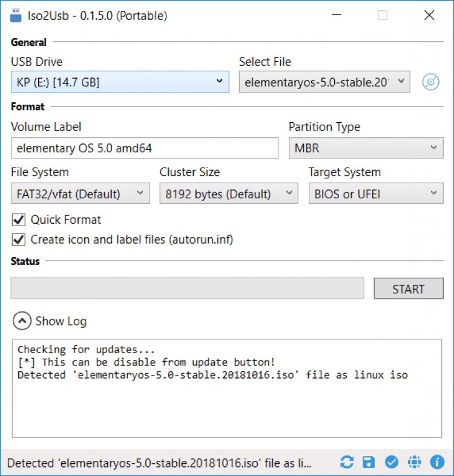
Task: Click the disc icon to browse ISO
Action: 430,82
